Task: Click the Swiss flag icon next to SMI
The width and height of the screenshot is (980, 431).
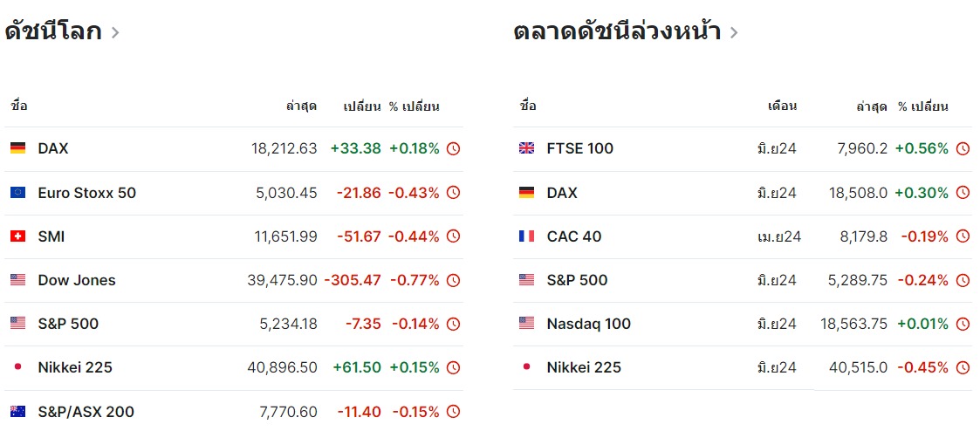Action: point(17,236)
